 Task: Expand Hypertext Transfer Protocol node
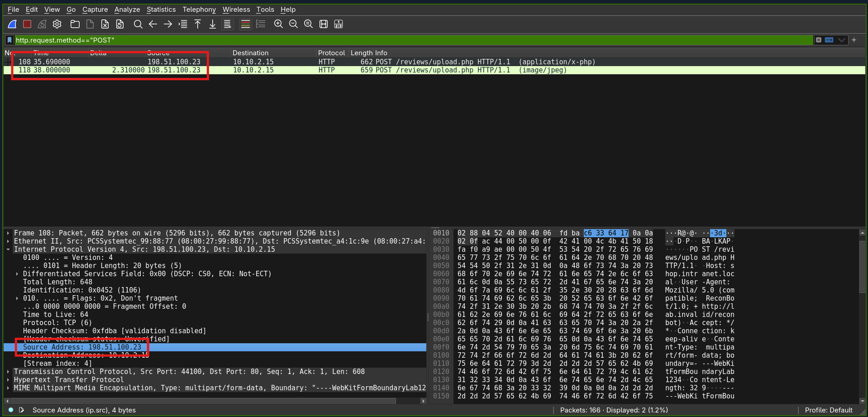point(8,380)
